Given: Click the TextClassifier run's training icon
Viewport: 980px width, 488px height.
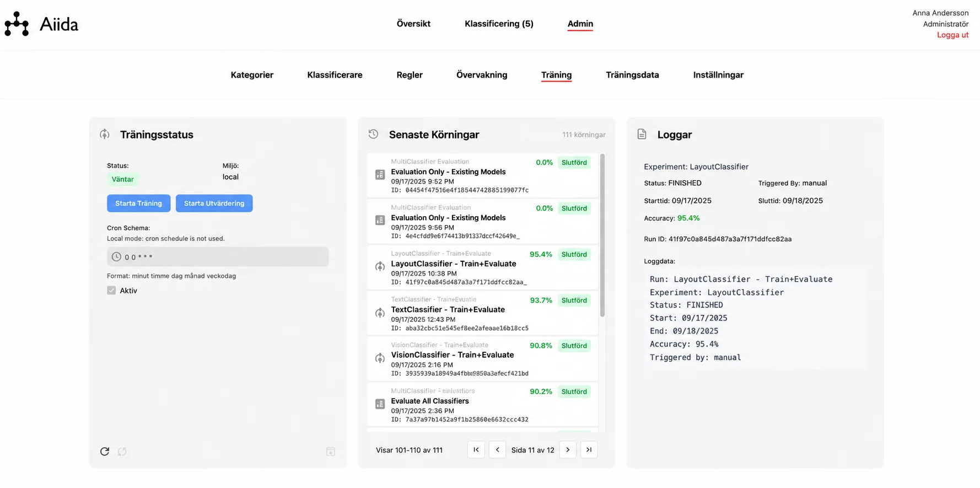Looking at the screenshot, I should point(380,313).
